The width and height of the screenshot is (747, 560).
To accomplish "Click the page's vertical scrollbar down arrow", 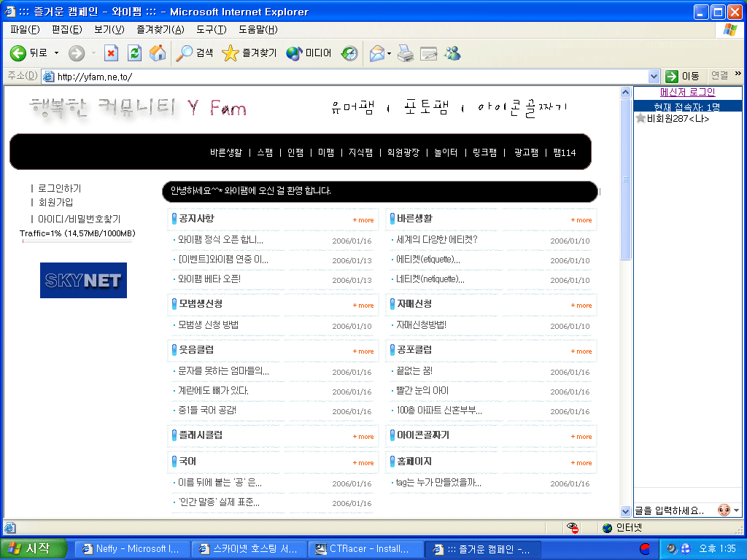I will (x=625, y=511).
